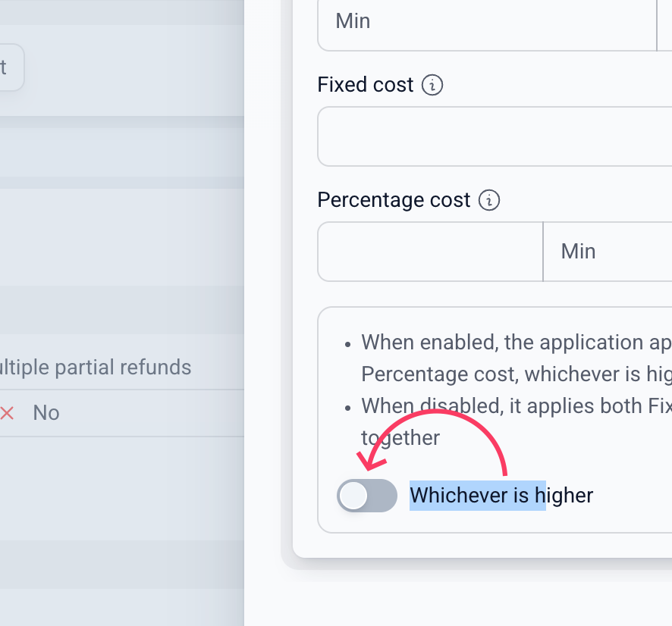This screenshot has height=626, width=672.
Task: Click the segment right of the top Min divider
Action: 664,23
